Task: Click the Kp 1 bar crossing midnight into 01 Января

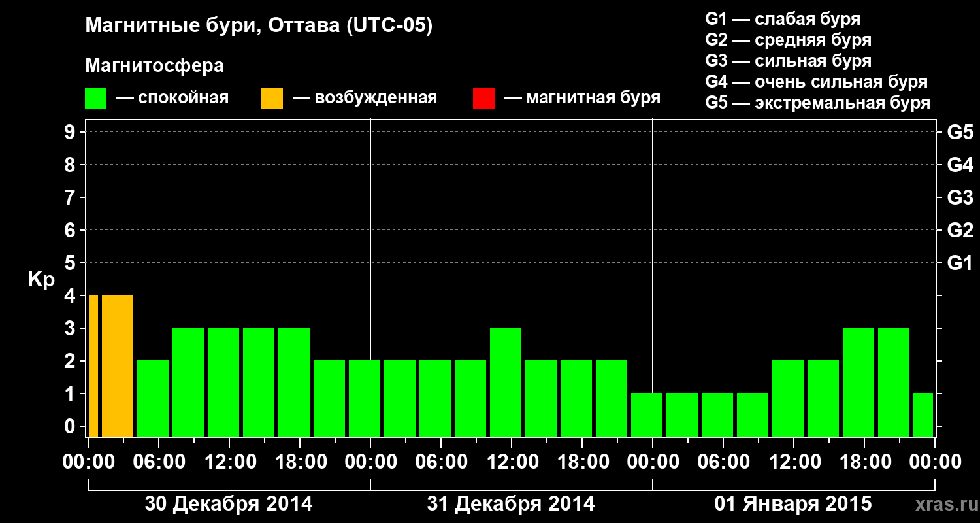Action: (647, 415)
